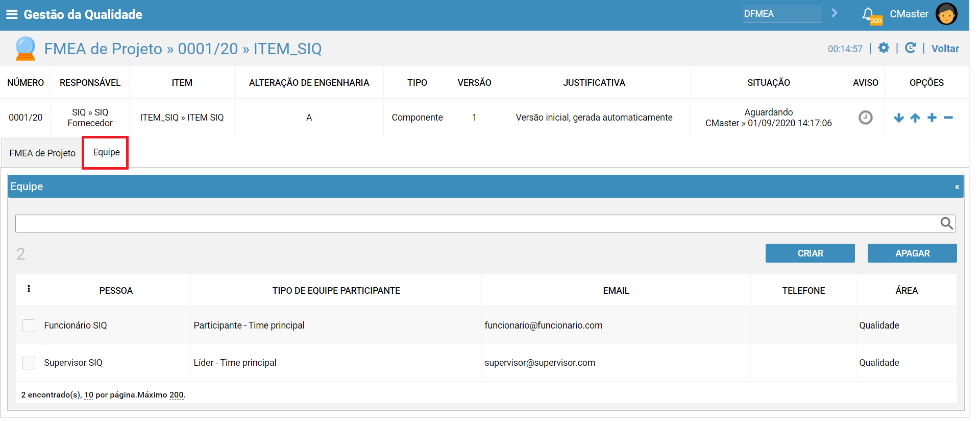980x421 pixels.
Task: Click the magnifier search icon
Action: [947, 223]
